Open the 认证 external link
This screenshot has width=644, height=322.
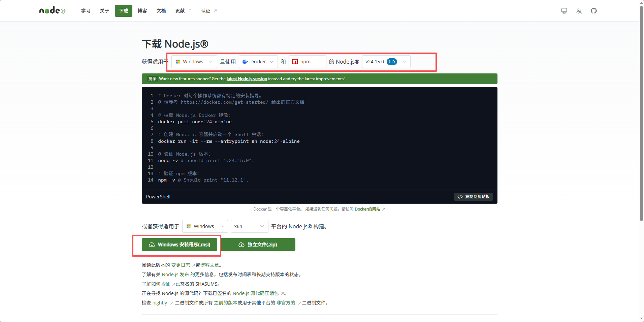coord(209,11)
